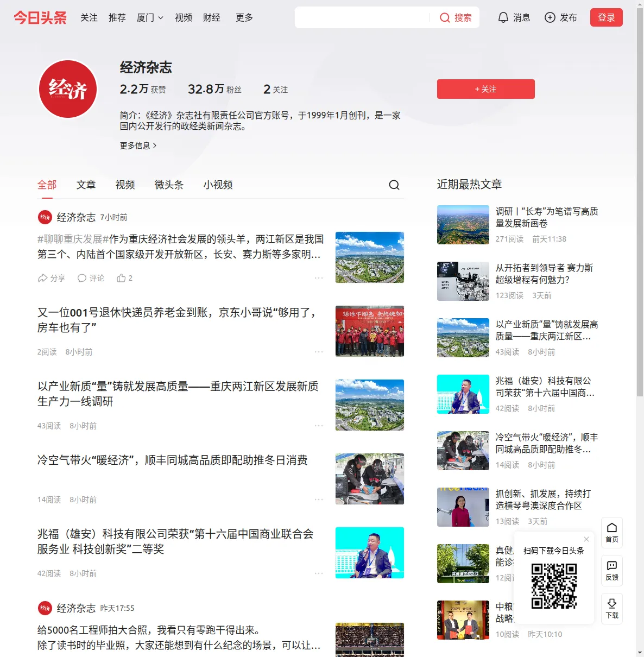Click the 搜索 button label
Viewport: 644px width, 657px height.
(x=463, y=18)
